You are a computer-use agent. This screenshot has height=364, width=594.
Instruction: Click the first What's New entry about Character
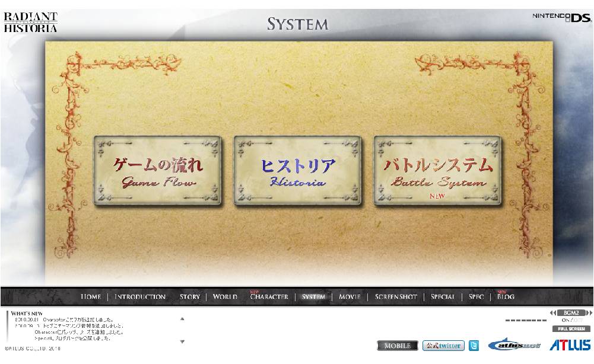(x=65, y=320)
